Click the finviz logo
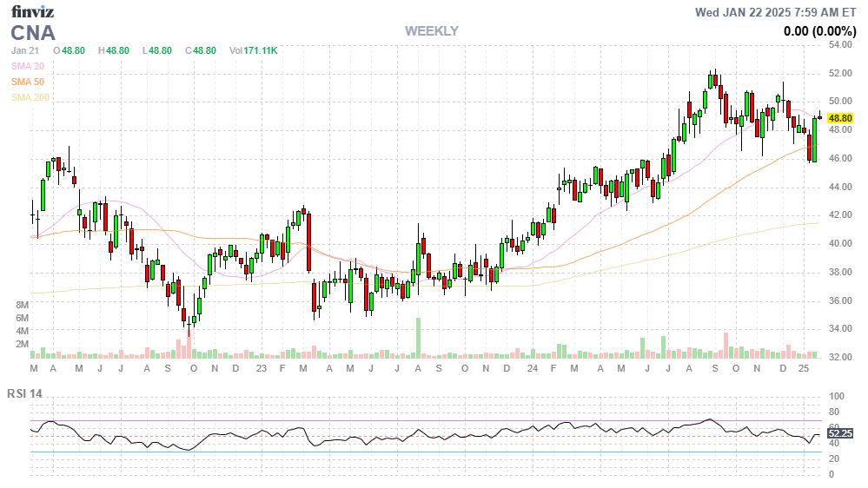The image size is (868, 488). [x=31, y=11]
